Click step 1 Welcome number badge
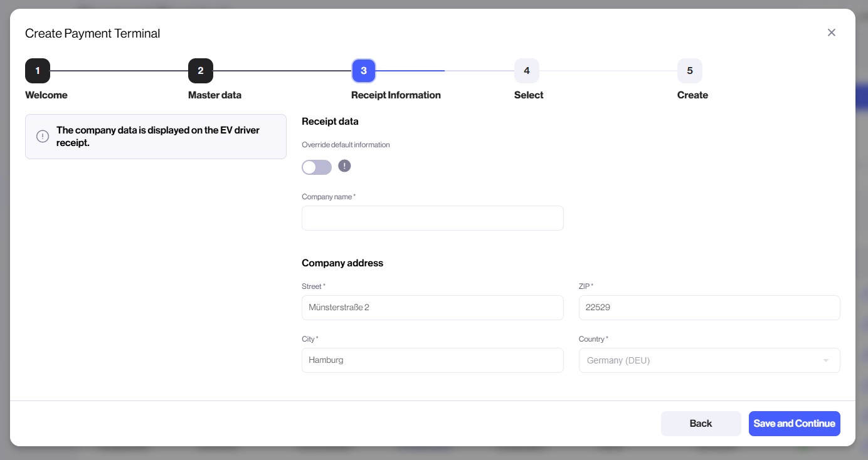 pos(38,71)
